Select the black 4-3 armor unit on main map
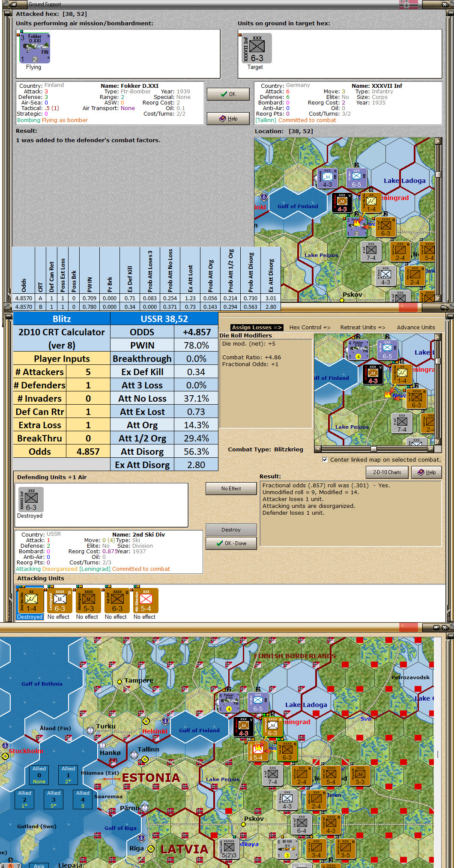The height and width of the screenshot is (868, 454). tap(244, 727)
